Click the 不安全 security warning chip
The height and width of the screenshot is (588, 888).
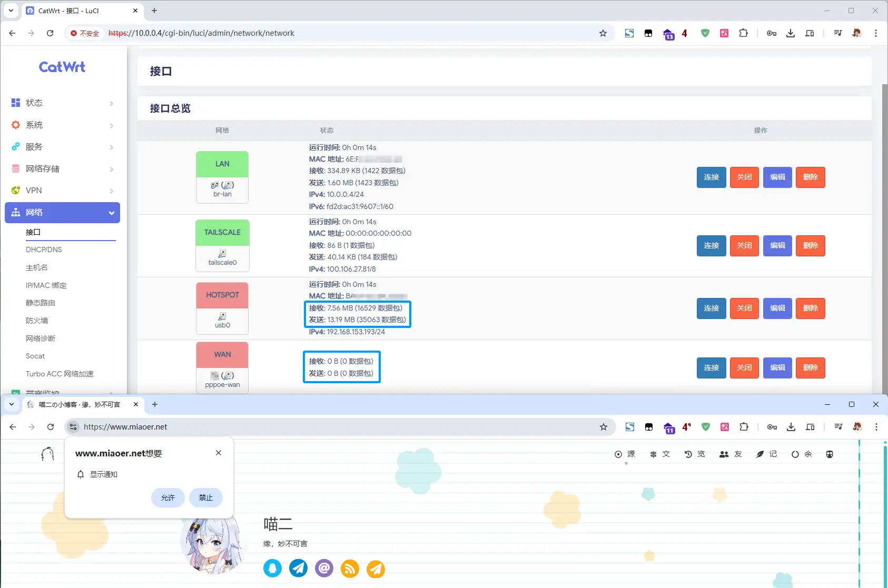(x=85, y=33)
